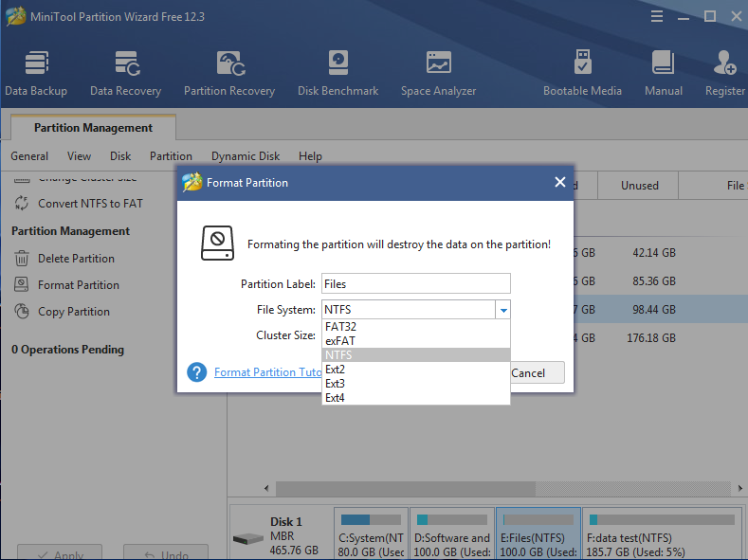748x560 pixels.
Task: Start the Disk Benchmark tool
Action: [x=338, y=73]
